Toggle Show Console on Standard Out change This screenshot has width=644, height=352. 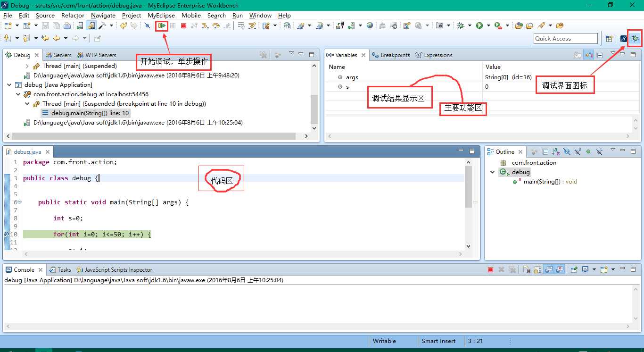[549, 269]
